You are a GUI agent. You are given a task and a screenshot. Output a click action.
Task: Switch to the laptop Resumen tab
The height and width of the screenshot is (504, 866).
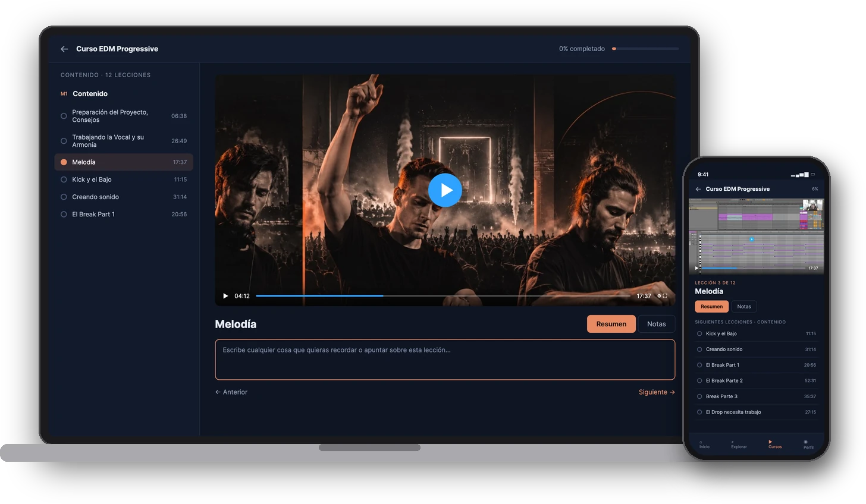point(611,324)
